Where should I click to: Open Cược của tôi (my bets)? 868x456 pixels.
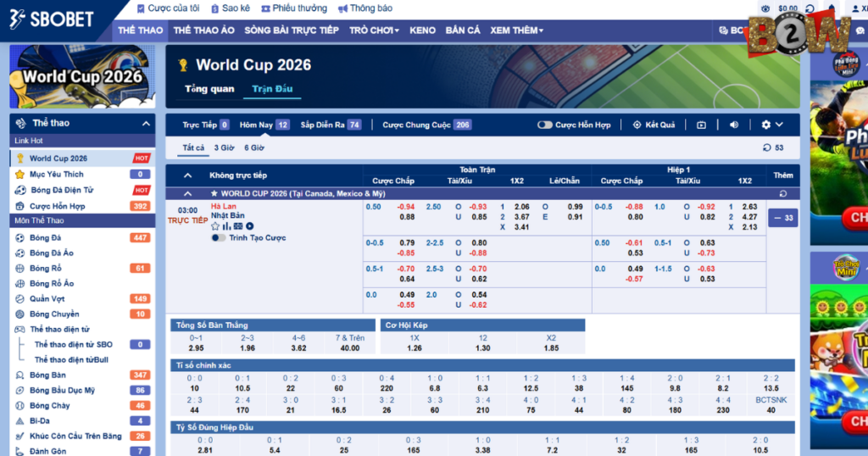169,8
